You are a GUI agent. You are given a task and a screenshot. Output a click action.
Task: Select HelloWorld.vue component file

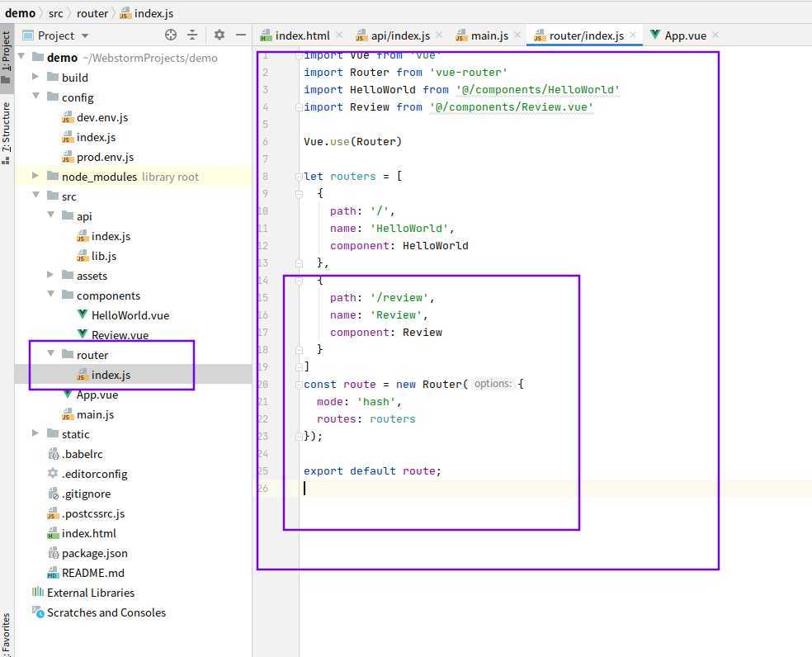point(130,315)
